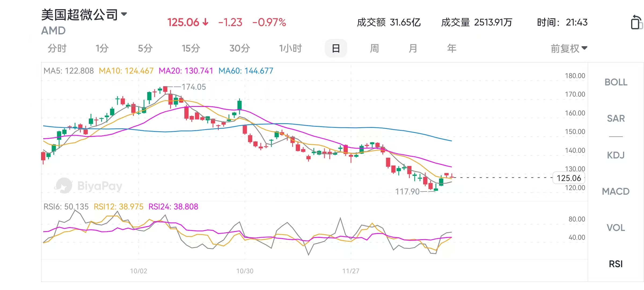Switch chart to 15分 interval
Viewport: 644px width, 290px height.
(x=191, y=49)
